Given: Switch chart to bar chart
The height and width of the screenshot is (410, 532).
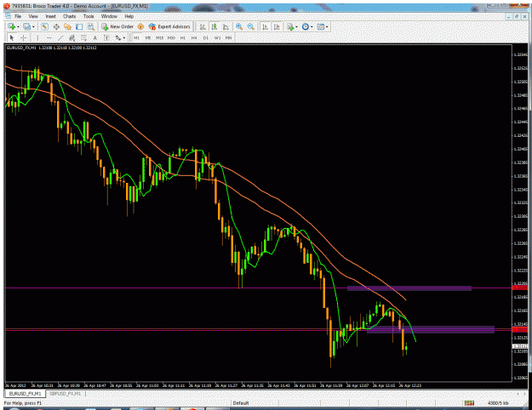Looking at the screenshot, I should click(x=203, y=26).
